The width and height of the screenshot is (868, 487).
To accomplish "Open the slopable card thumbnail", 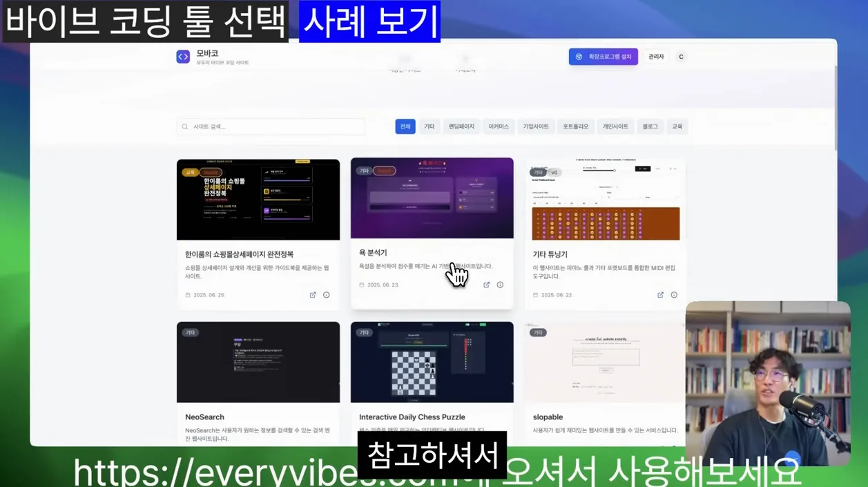I will click(x=606, y=362).
